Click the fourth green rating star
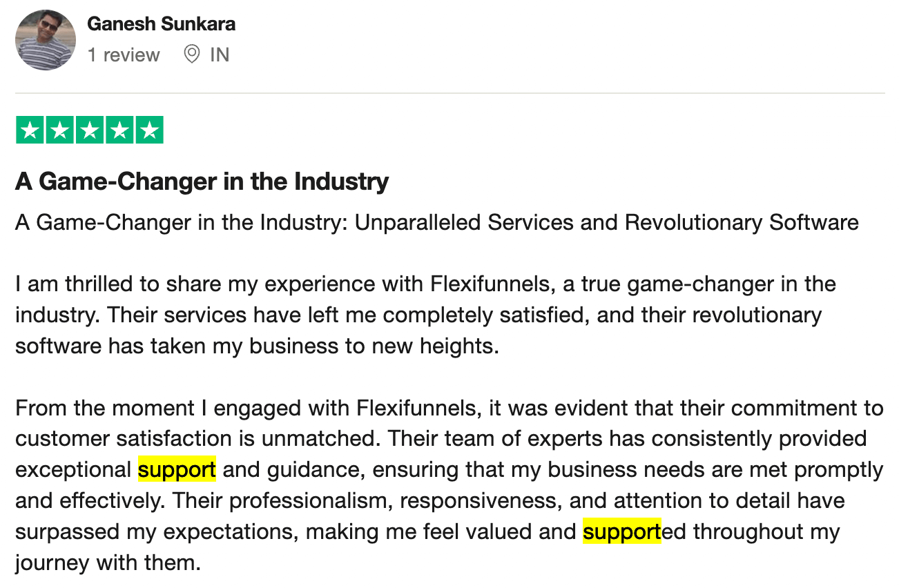Viewport: 899px width, 588px height. point(119,130)
